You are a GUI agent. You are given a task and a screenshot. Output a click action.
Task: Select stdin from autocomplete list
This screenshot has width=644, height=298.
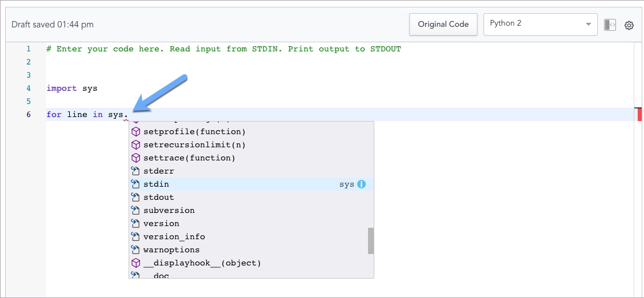pos(156,184)
